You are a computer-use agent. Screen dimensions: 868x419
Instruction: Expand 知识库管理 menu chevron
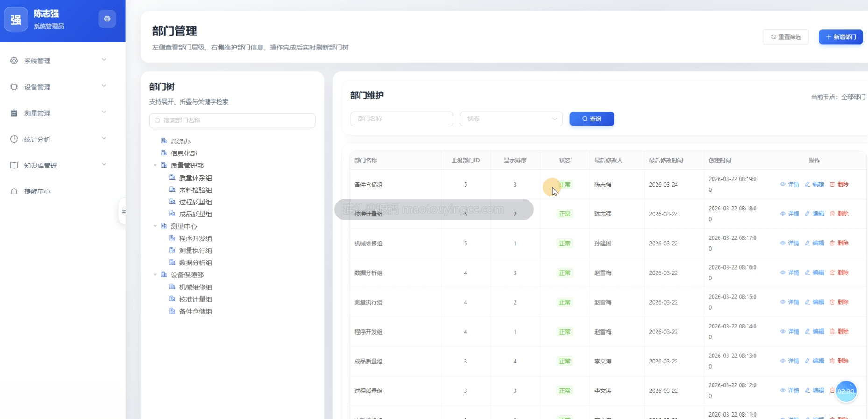point(104,164)
